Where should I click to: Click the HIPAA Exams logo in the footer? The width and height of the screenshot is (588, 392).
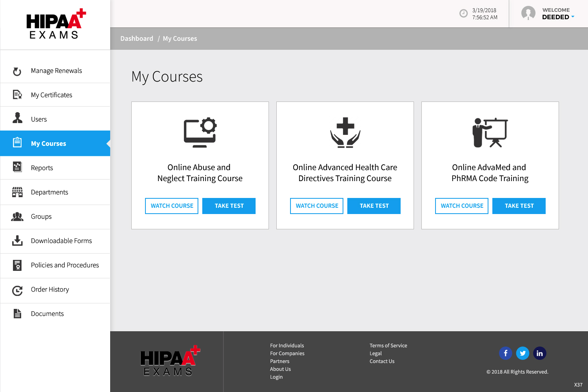coord(170,361)
